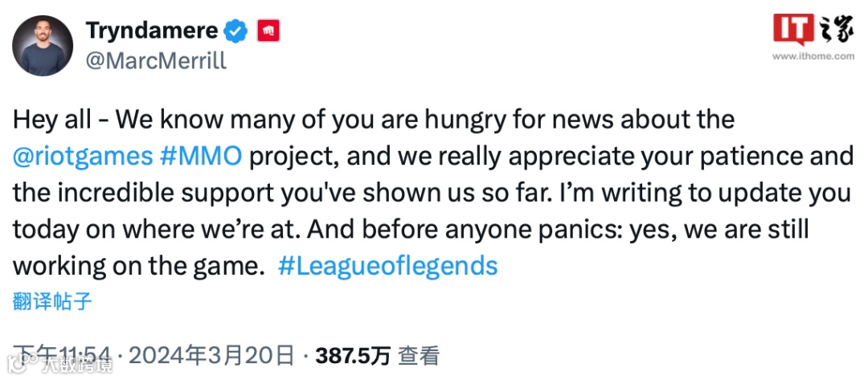The height and width of the screenshot is (380, 868).
Task: Click the red Riot Games fist badge
Action: (x=268, y=31)
